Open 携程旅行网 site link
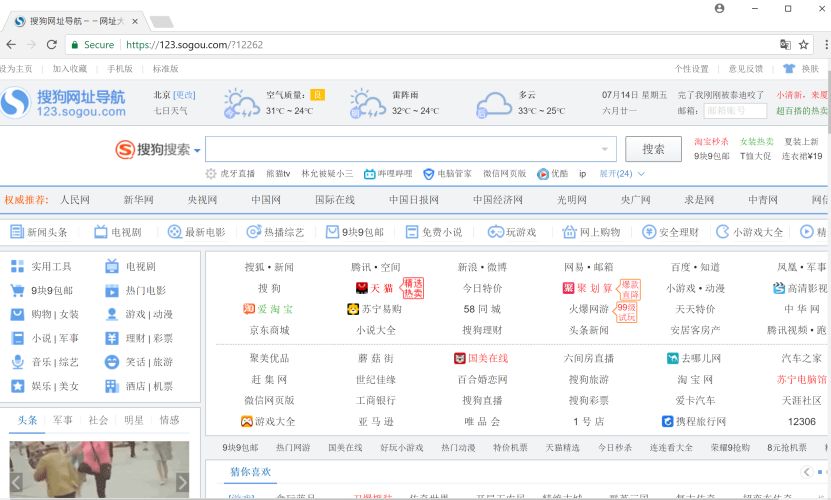This screenshot has width=831, height=500. [x=694, y=422]
